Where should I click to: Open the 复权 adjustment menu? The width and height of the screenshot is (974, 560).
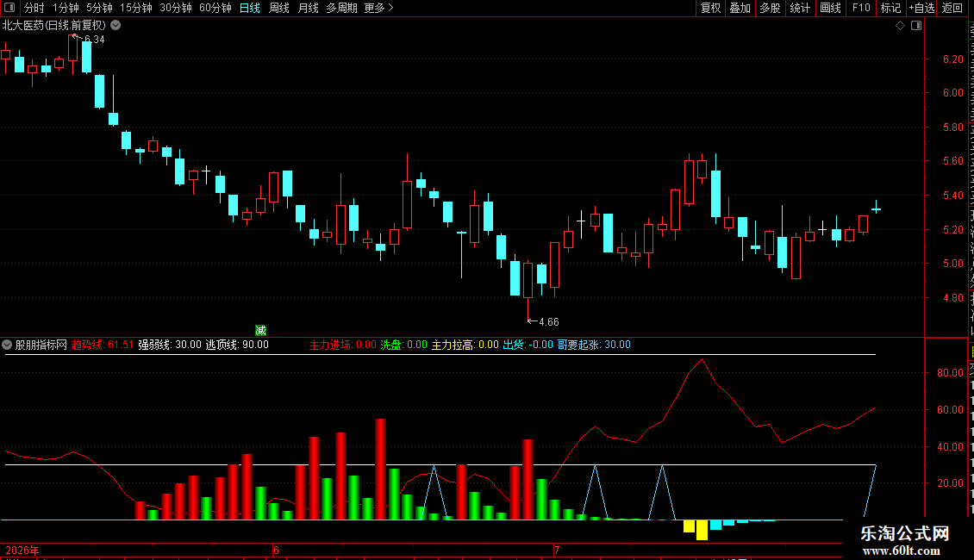710,8
